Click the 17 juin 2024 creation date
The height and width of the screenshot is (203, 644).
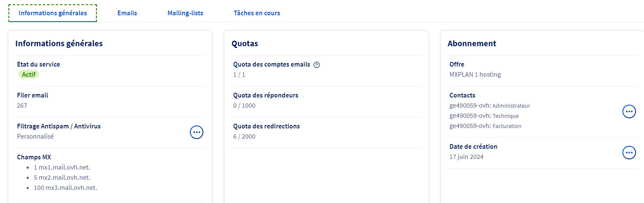click(x=466, y=157)
